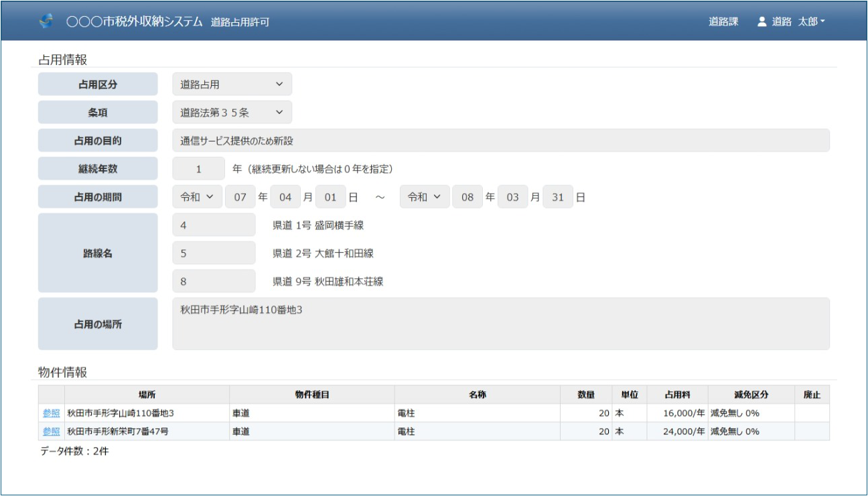Click the system logo icon in header
The image size is (868, 496).
pyautogui.click(x=46, y=21)
